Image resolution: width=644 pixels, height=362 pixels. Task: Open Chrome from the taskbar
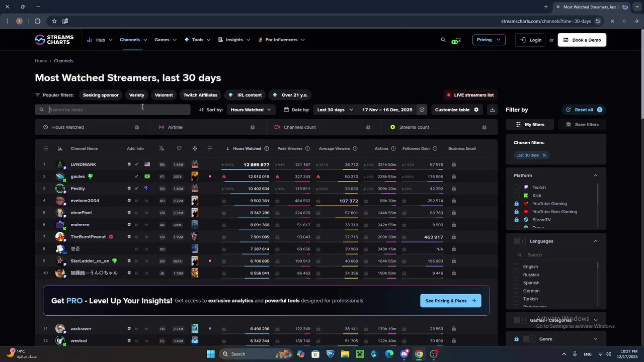coord(419,354)
